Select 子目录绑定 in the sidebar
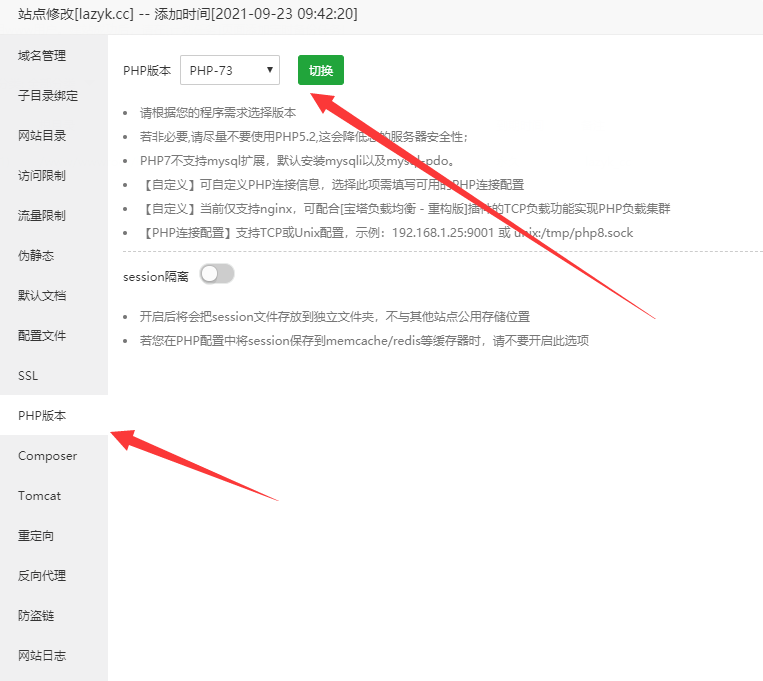The height and width of the screenshot is (681, 763). click(x=48, y=96)
